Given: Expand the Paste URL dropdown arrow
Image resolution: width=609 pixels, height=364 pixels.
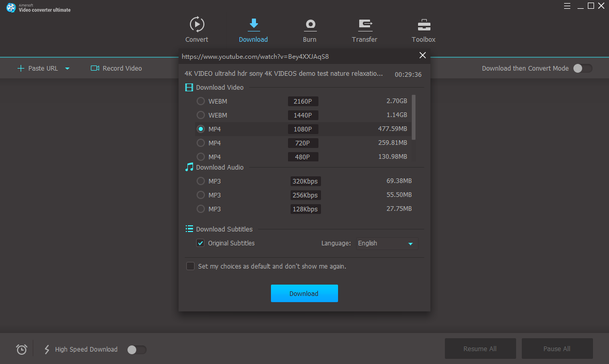Looking at the screenshot, I should pos(67,68).
